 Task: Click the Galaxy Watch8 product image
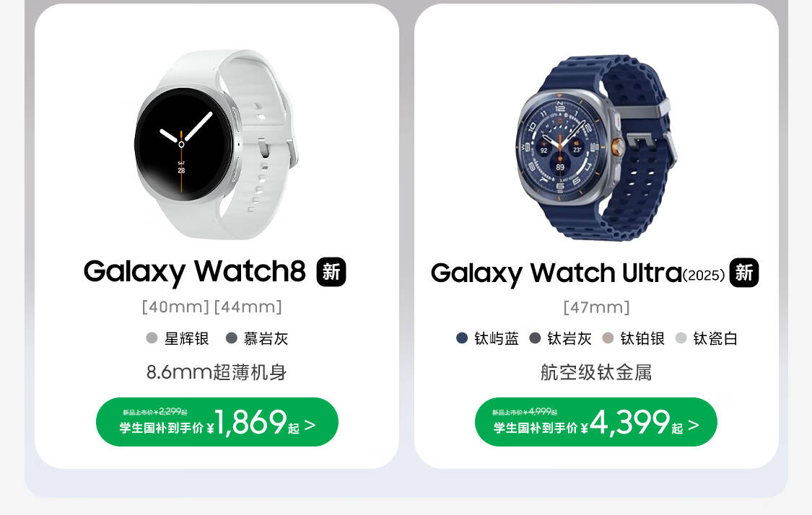coord(216,144)
